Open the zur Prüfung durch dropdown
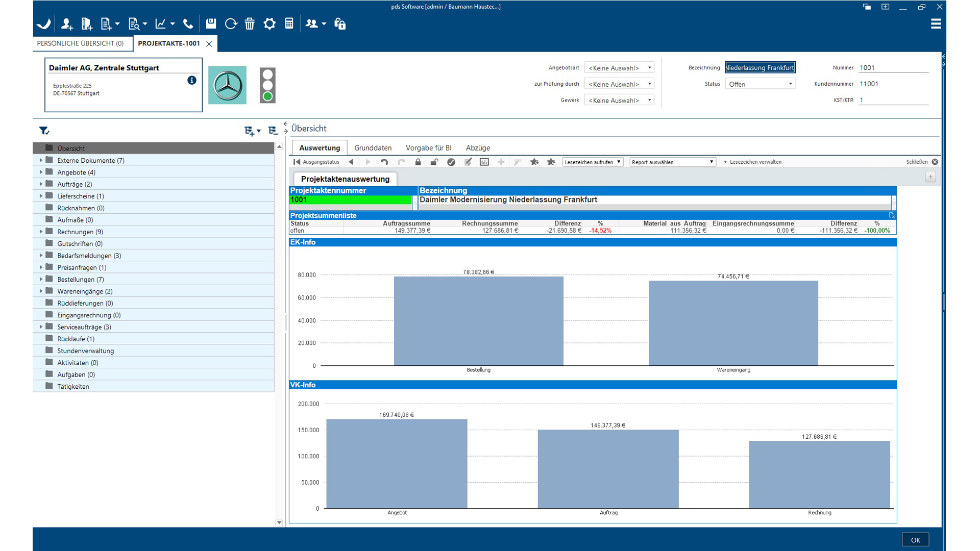This screenshot has height=551, width=980. pyautogui.click(x=619, y=84)
